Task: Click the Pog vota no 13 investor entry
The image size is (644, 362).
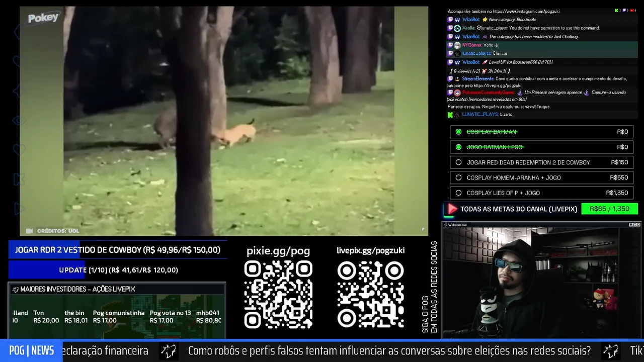Action: [x=171, y=317]
